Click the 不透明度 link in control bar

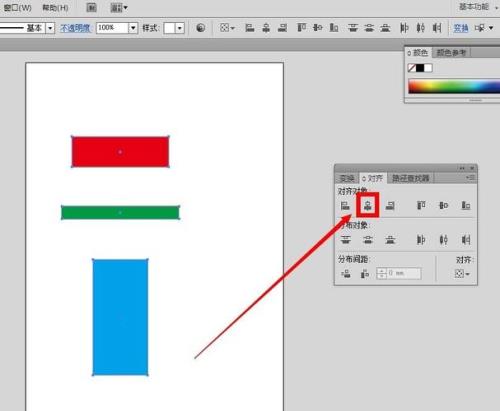pyautogui.click(x=75, y=28)
